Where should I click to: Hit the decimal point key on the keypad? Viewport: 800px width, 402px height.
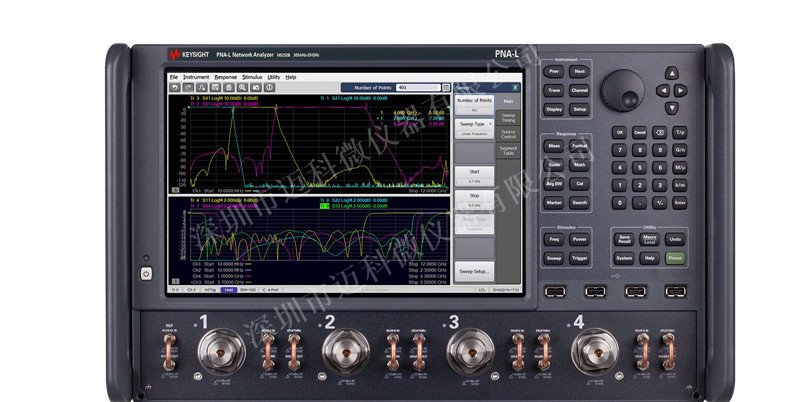[640, 202]
